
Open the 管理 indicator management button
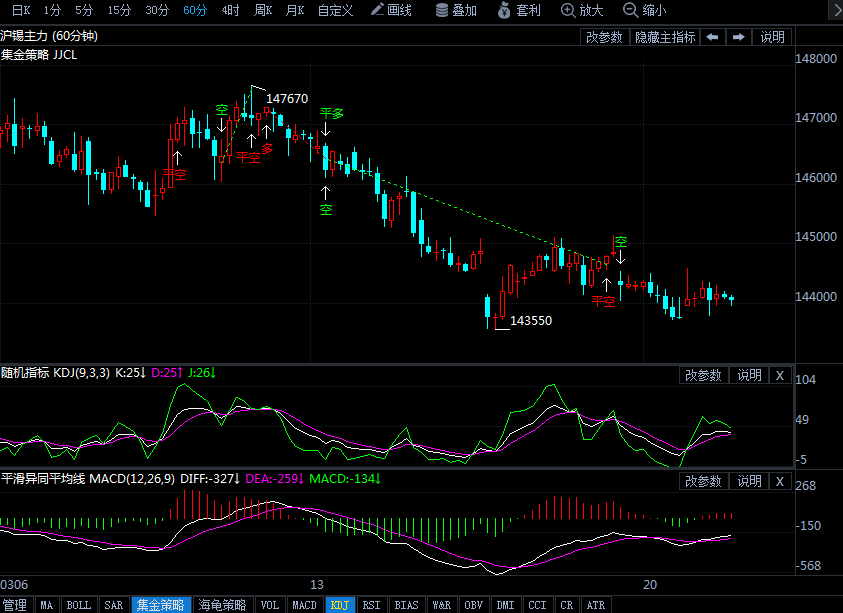pos(15,605)
